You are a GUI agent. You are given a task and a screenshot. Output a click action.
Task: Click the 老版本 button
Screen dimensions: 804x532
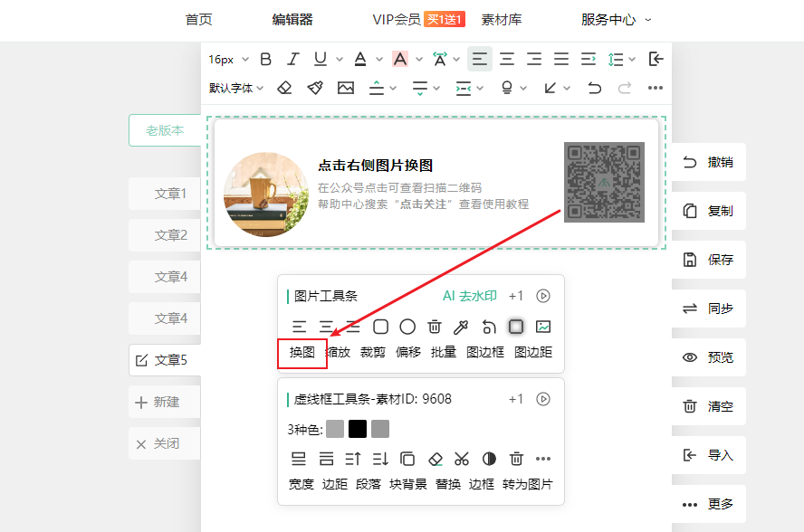[165, 130]
